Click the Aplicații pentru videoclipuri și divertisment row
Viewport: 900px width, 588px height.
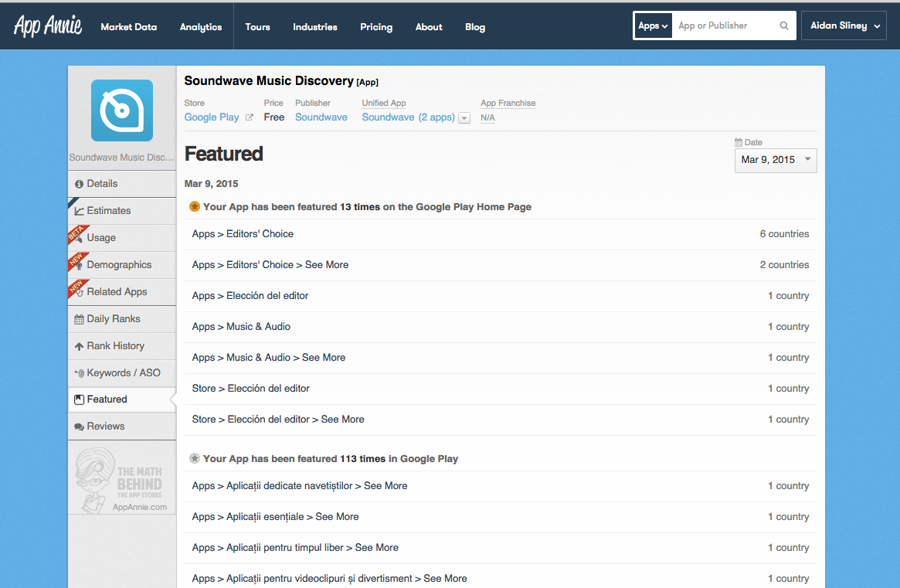click(x=501, y=576)
